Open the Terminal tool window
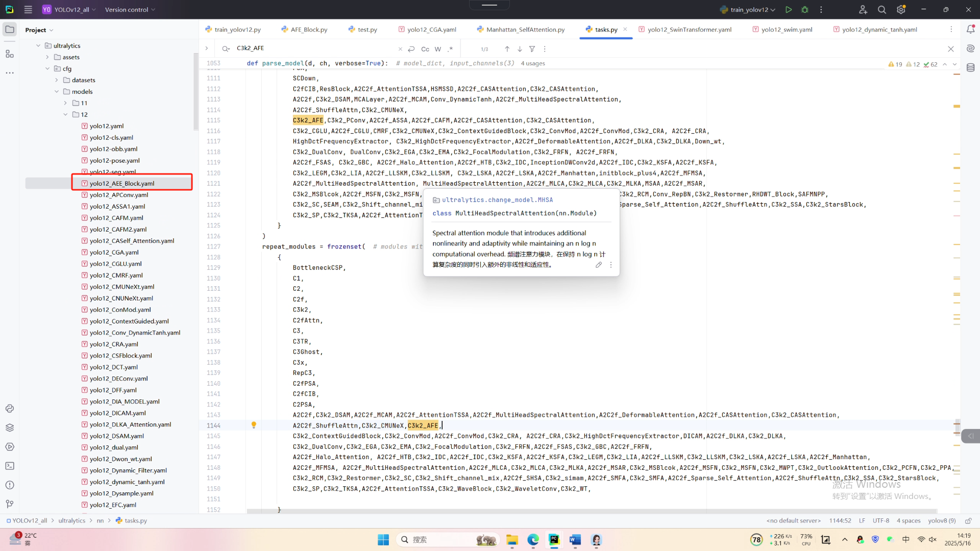This screenshot has width=980, height=551. pyautogui.click(x=10, y=466)
